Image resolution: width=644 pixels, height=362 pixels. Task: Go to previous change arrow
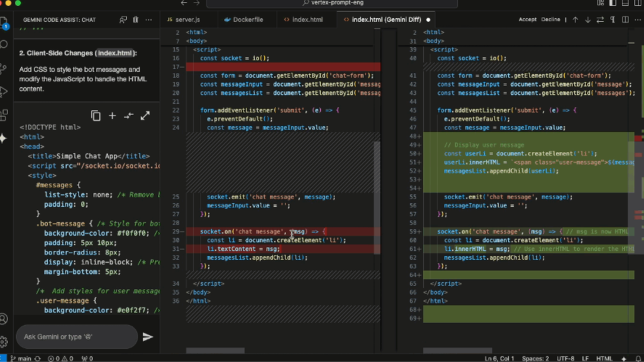pos(575,19)
